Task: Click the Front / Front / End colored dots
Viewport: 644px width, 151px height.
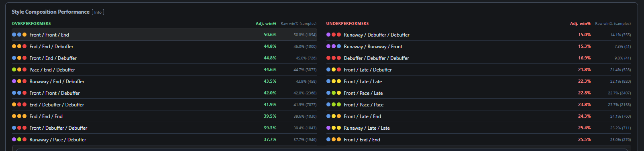Action: (19, 35)
